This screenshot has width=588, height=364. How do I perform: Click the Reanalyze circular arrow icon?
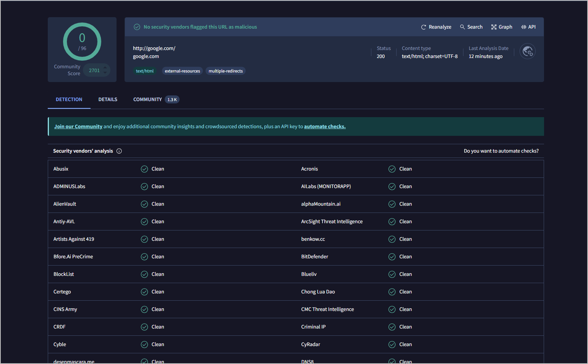tap(423, 27)
